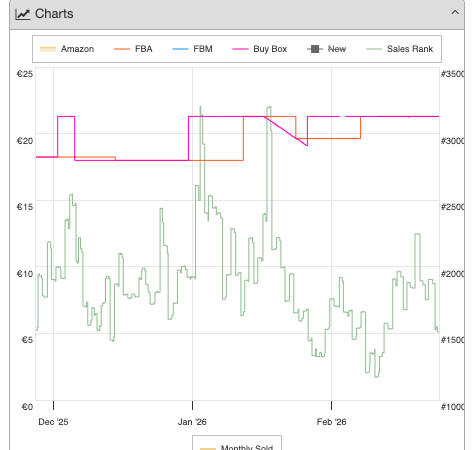Click the Charts line-graph icon

(23, 14)
